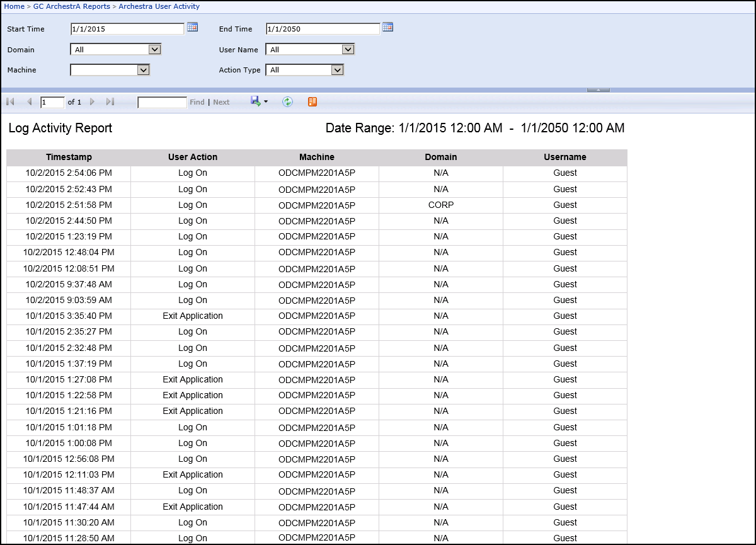Click the export report save icon

click(x=256, y=101)
